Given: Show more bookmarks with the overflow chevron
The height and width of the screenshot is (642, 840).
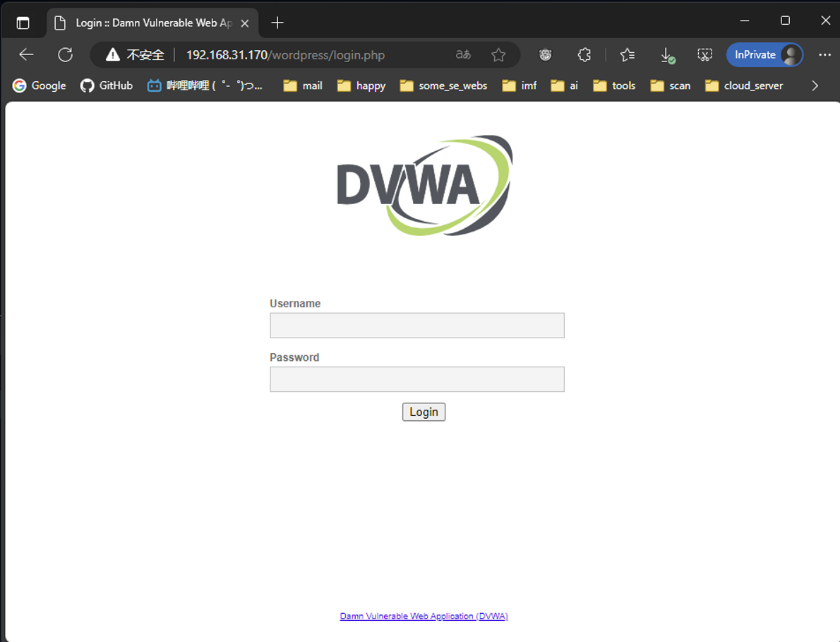Looking at the screenshot, I should click(x=815, y=85).
